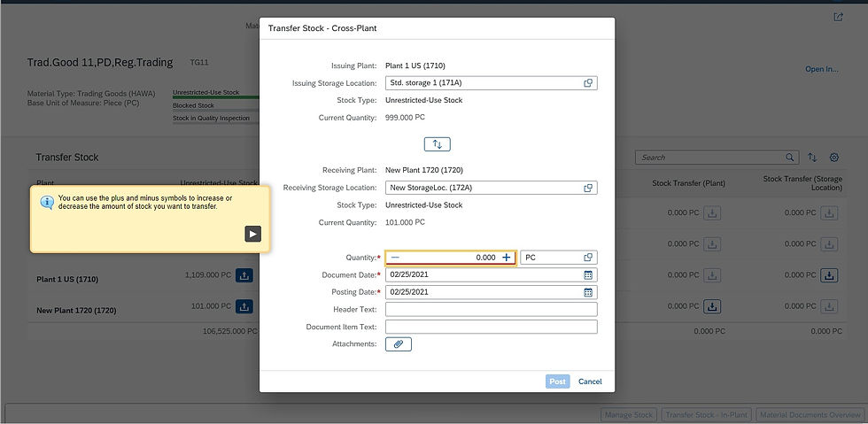The width and height of the screenshot is (868, 424).
Task: Click Storage Location transfer icon for Plant 1 US
Action: (x=829, y=274)
